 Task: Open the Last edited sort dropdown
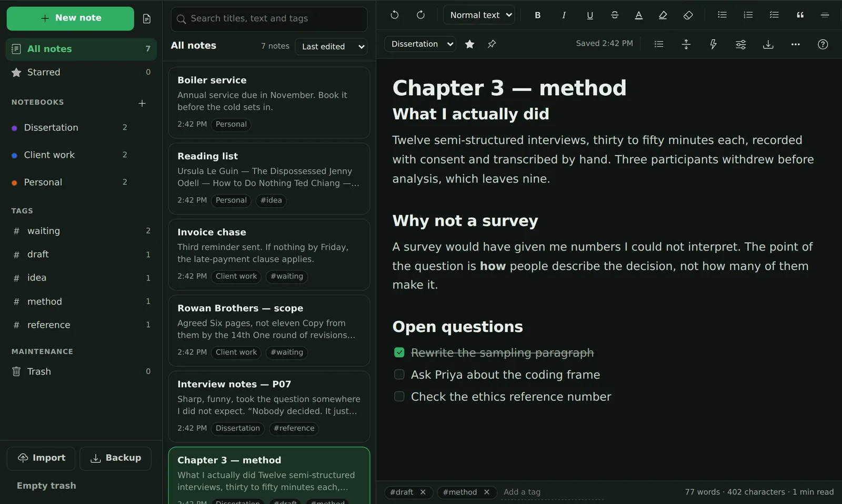coord(331,46)
